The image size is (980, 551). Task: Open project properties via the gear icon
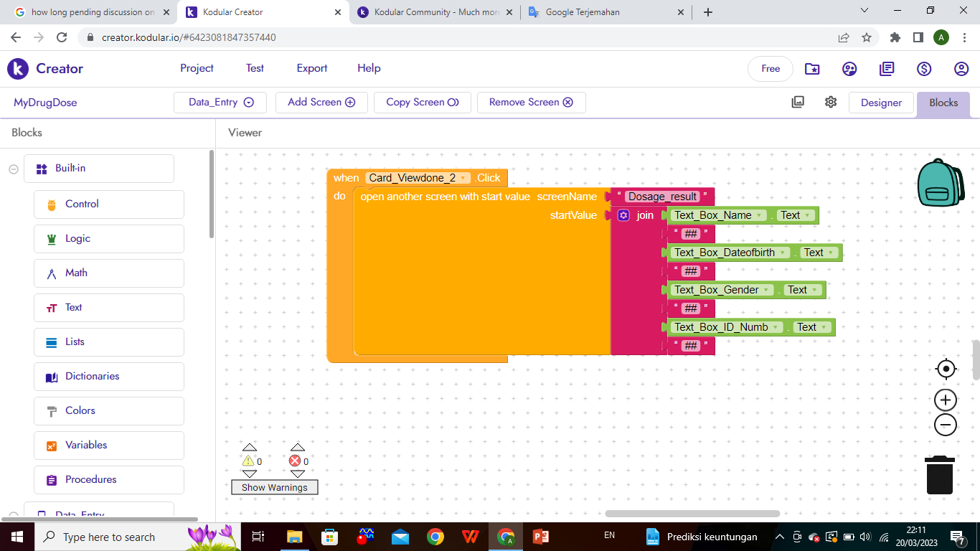tap(831, 102)
